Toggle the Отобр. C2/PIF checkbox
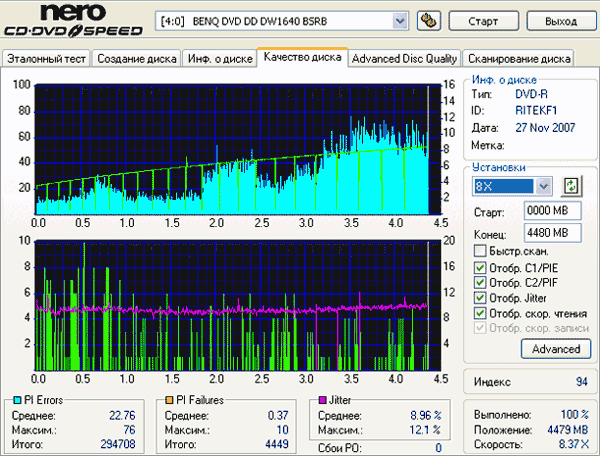 click(x=479, y=282)
